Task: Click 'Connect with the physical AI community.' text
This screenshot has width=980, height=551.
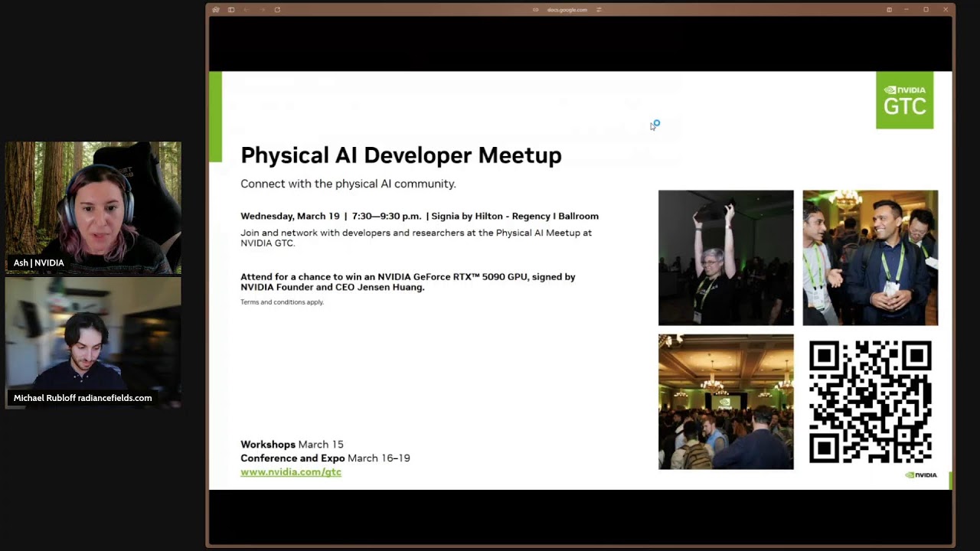Action: pos(348,184)
